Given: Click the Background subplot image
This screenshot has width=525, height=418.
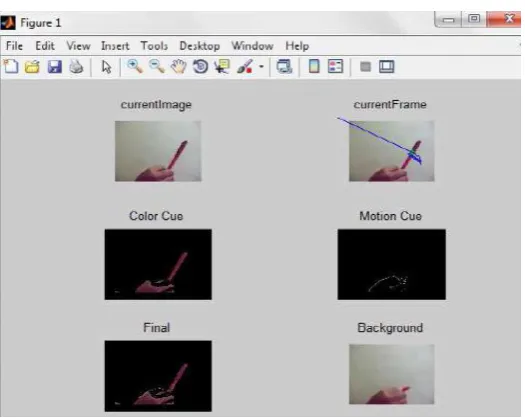Looking at the screenshot, I should tap(392, 374).
